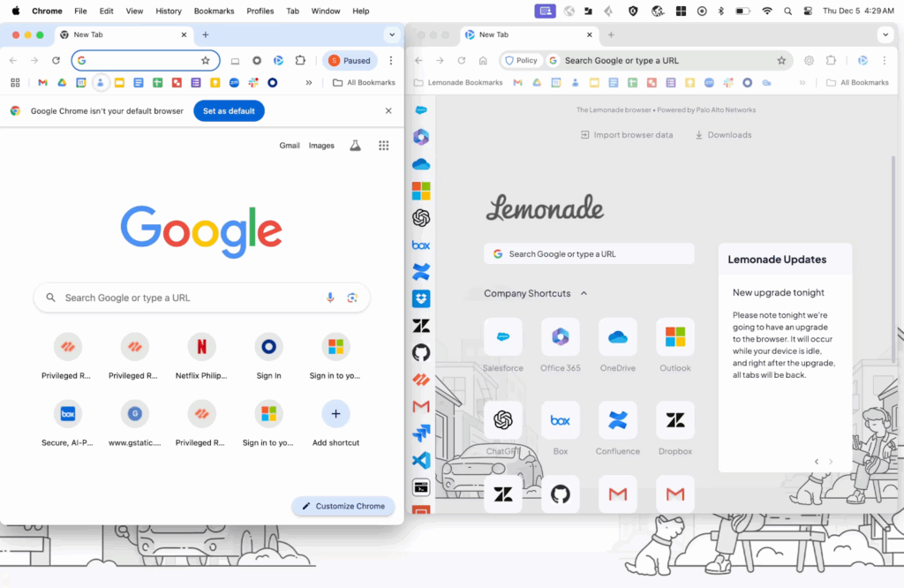Show hidden bookmarks overflow chevron in Chrome
This screenshot has height=588, width=904.
pos(309,83)
